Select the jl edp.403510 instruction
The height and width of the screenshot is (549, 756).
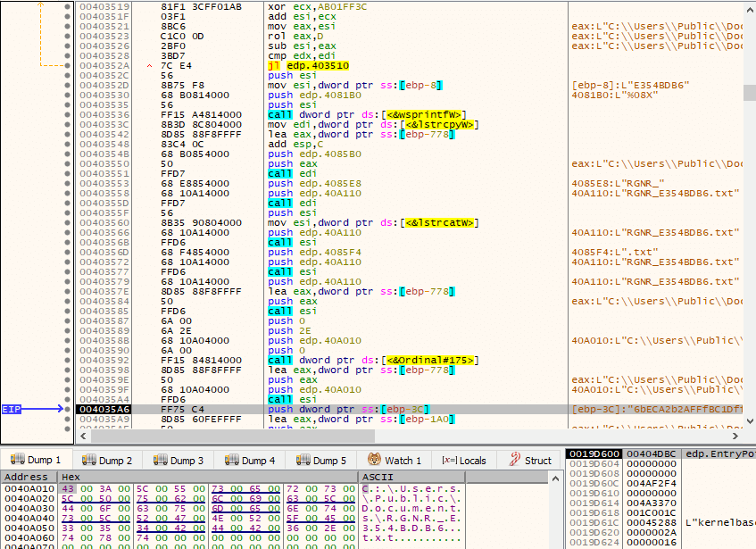(309, 65)
